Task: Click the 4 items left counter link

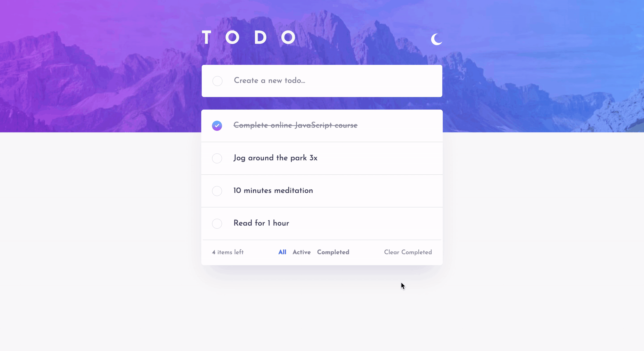Action: (228, 252)
